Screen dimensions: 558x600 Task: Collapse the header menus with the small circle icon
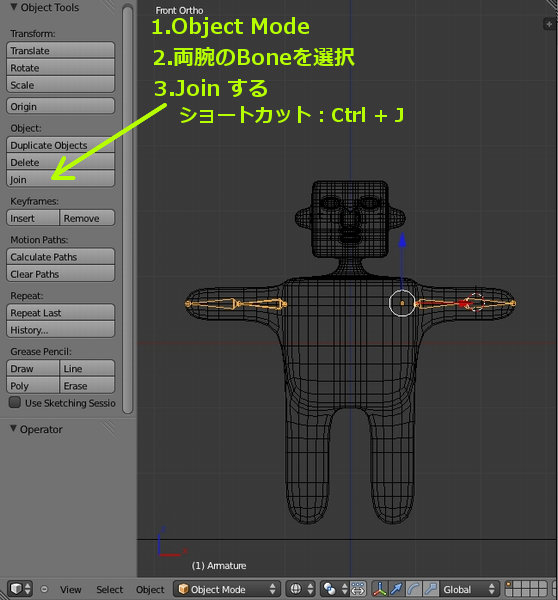pos(44,589)
